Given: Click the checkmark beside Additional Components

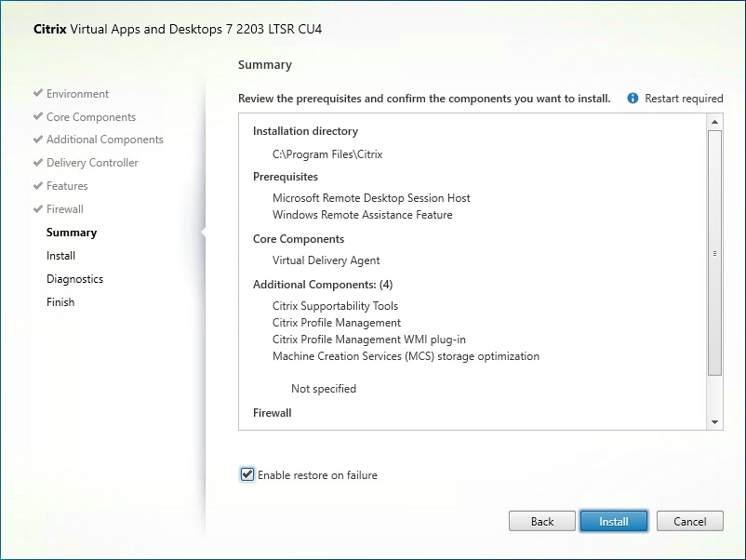Looking at the screenshot, I should pos(36,140).
